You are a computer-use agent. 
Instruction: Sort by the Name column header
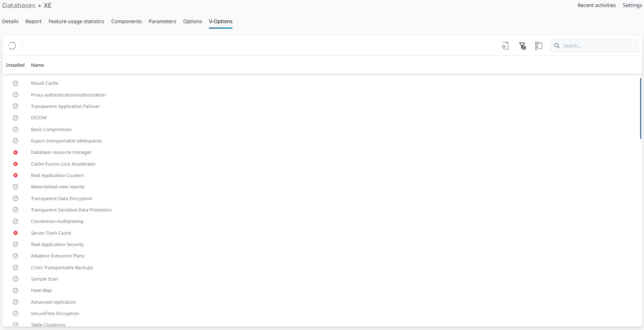[37, 65]
